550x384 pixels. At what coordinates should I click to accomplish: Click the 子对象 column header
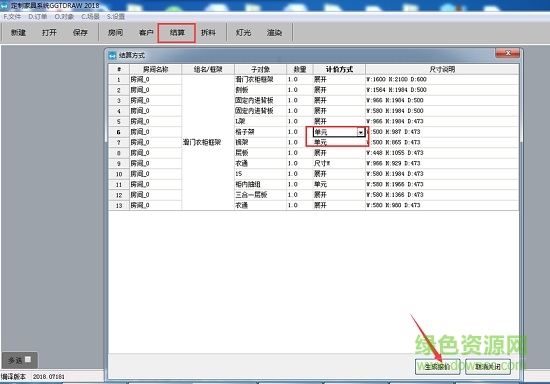(260, 69)
